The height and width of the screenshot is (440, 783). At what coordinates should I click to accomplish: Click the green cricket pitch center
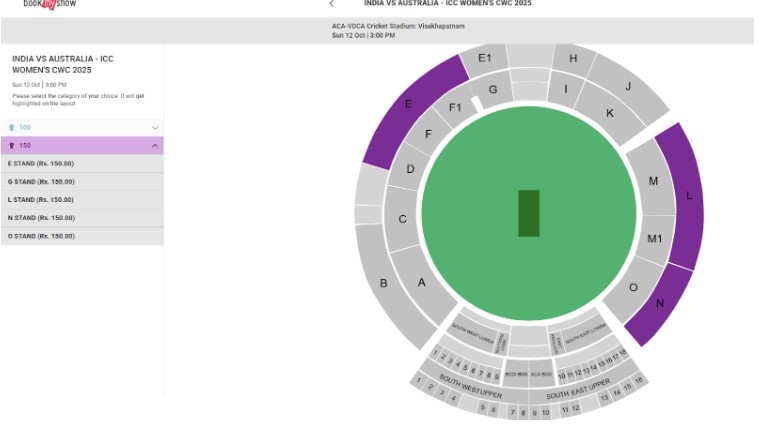pos(529,213)
